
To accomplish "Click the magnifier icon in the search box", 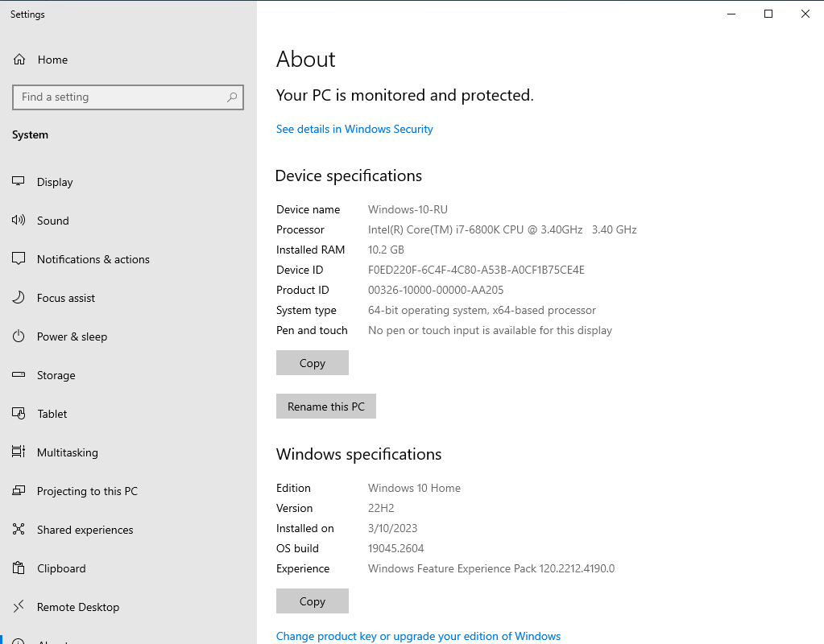I will [x=232, y=97].
